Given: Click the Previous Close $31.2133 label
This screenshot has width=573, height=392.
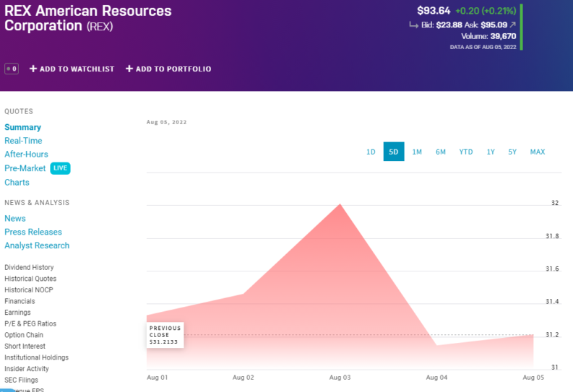Looking at the screenshot, I should click(x=165, y=335).
